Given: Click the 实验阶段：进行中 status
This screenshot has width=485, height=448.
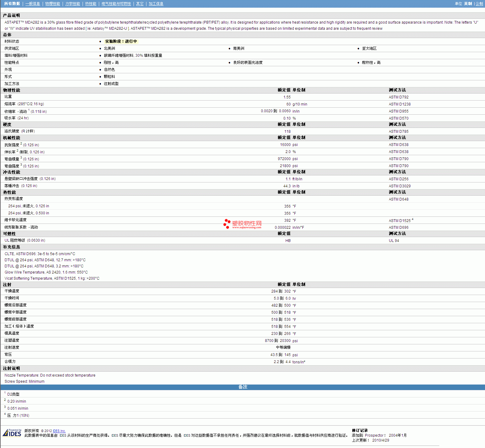Looking at the screenshot, I should pos(121,41).
